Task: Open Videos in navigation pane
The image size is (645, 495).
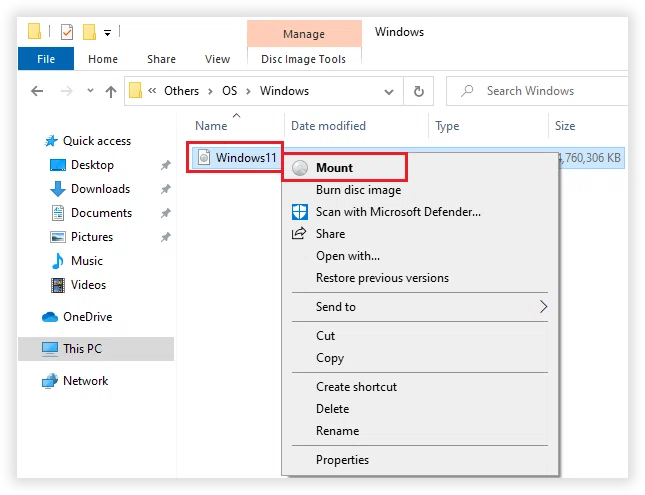Action: pos(88,285)
